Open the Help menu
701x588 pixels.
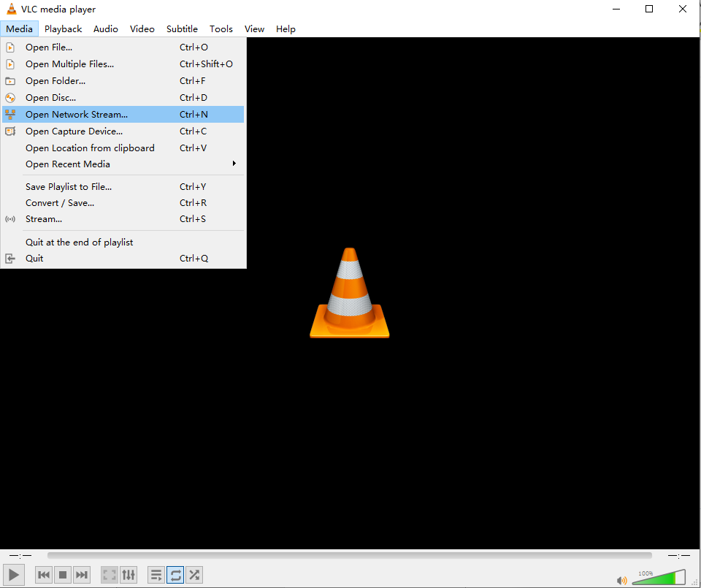point(286,29)
